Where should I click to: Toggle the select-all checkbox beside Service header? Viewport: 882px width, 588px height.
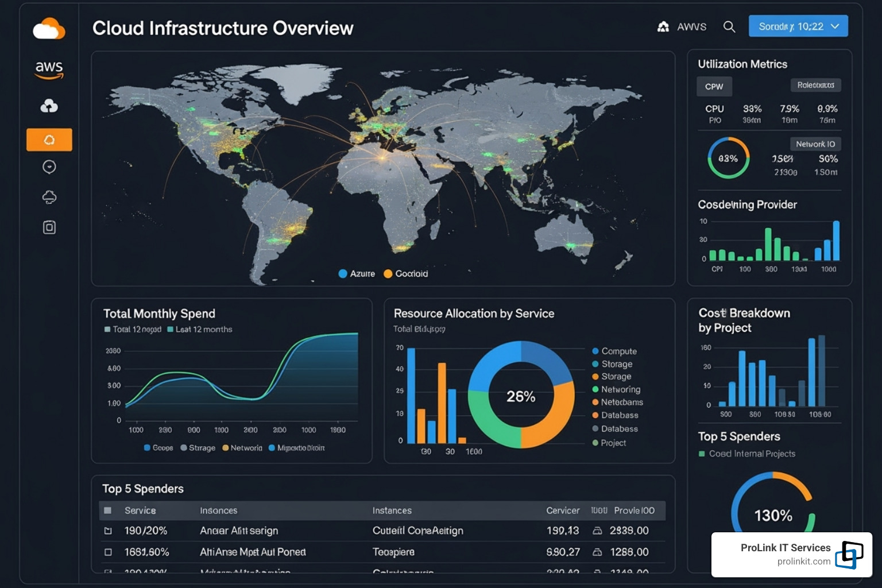[107, 510]
